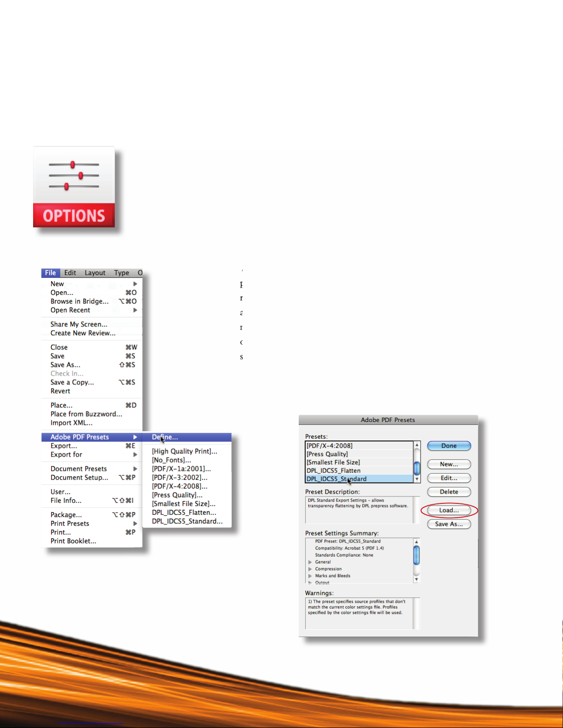Click the Load... button
Image resolution: width=563 pixels, height=728 pixels.
[x=449, y=510]
